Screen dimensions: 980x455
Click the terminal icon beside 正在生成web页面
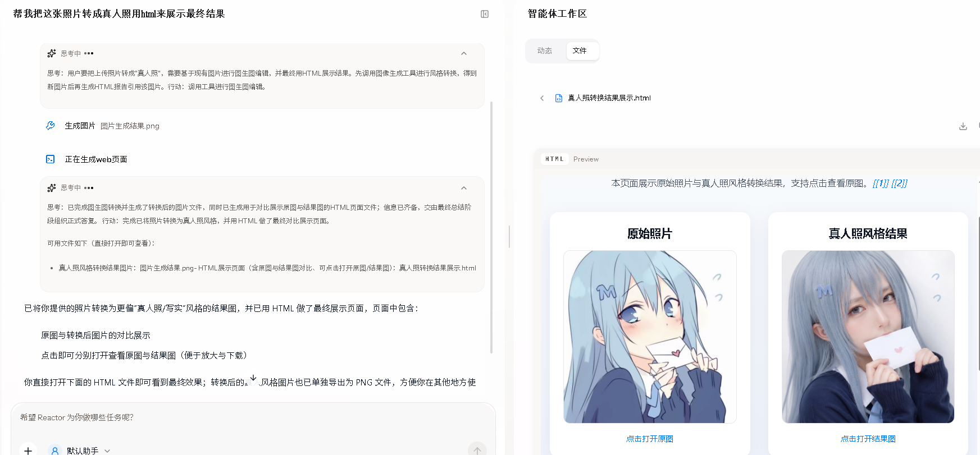[x=51, y=159]
